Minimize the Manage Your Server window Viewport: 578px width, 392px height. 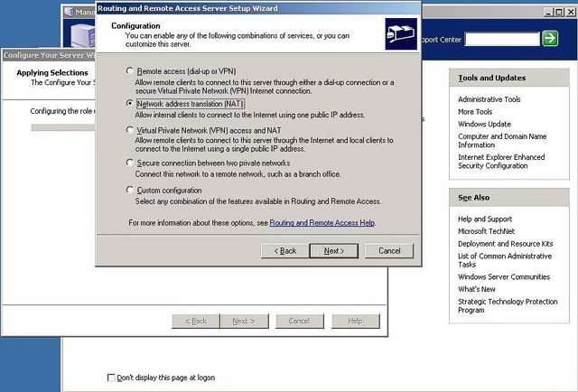click(x=549, y=12)
